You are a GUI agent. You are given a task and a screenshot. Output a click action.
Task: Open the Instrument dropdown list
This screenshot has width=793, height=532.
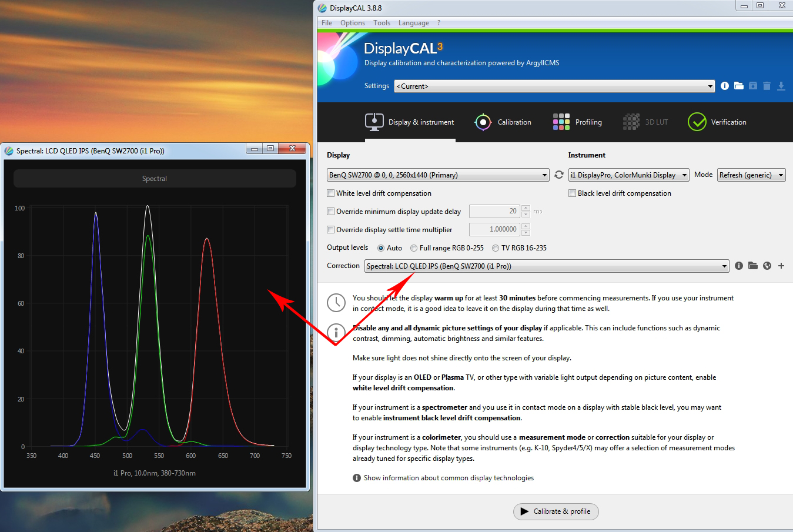pos(684,175)
